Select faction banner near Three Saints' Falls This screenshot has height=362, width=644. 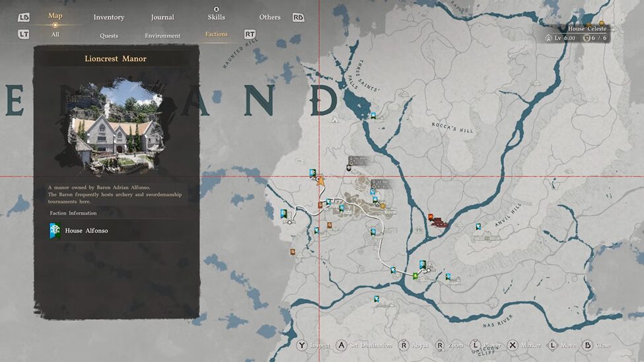click(x=373, y=116)
